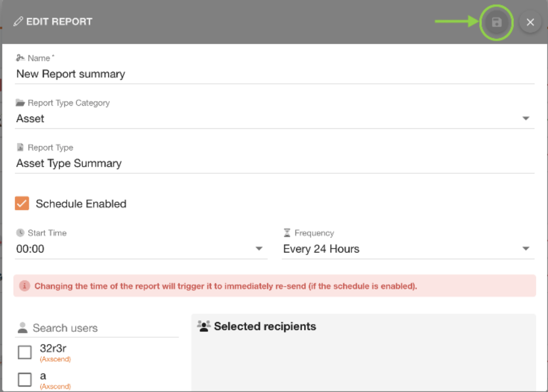Click the clock icon beside Start Time
Screen dimensions: 548x392
pos(21,232)
